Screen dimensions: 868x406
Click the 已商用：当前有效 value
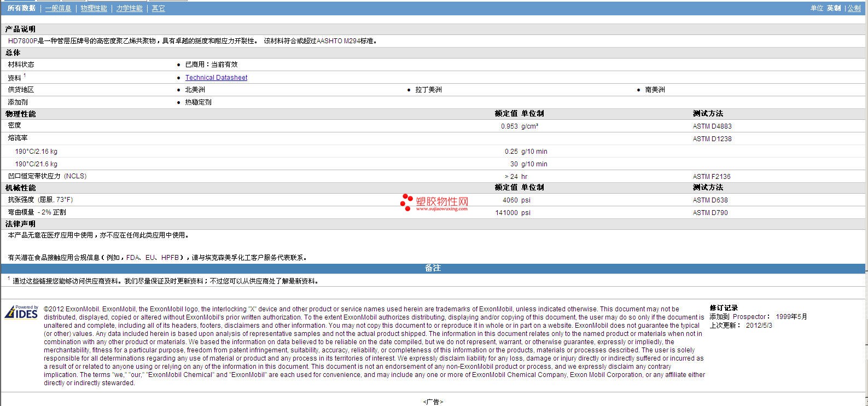211,65
